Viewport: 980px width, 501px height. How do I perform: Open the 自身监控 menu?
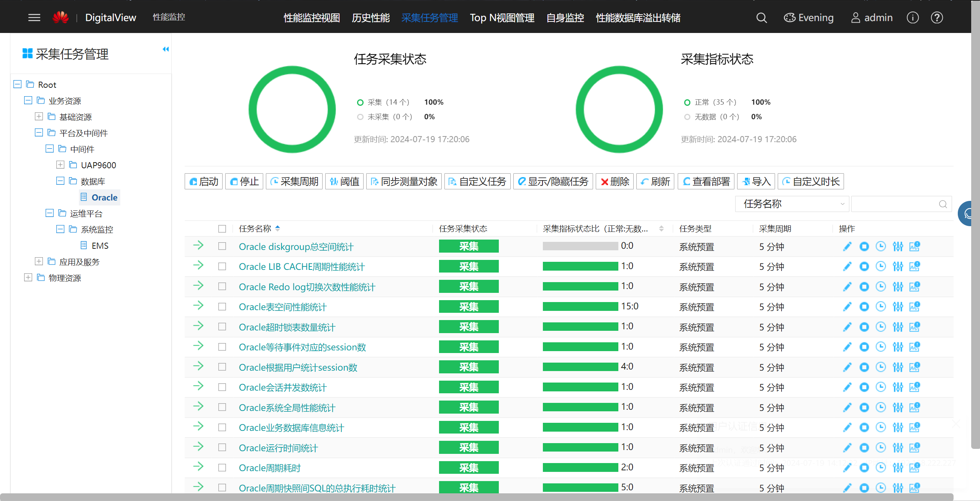(565, 18)
